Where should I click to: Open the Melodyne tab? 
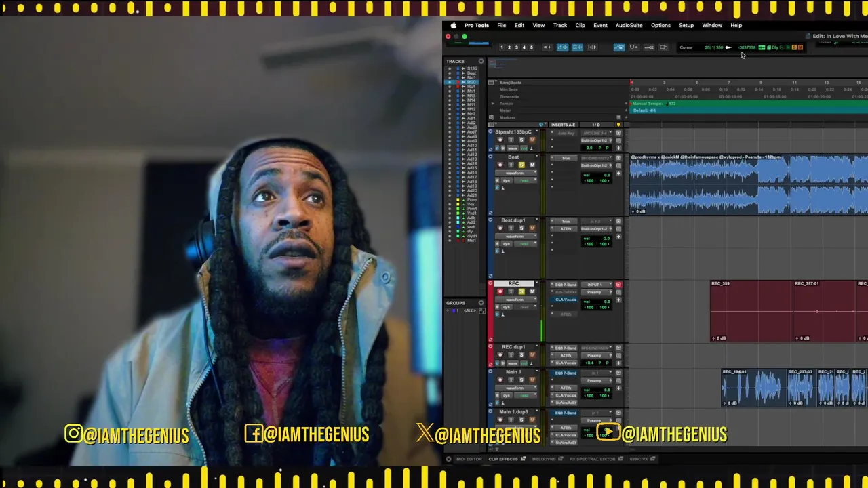pyautogui.click(x=547, y=459)
